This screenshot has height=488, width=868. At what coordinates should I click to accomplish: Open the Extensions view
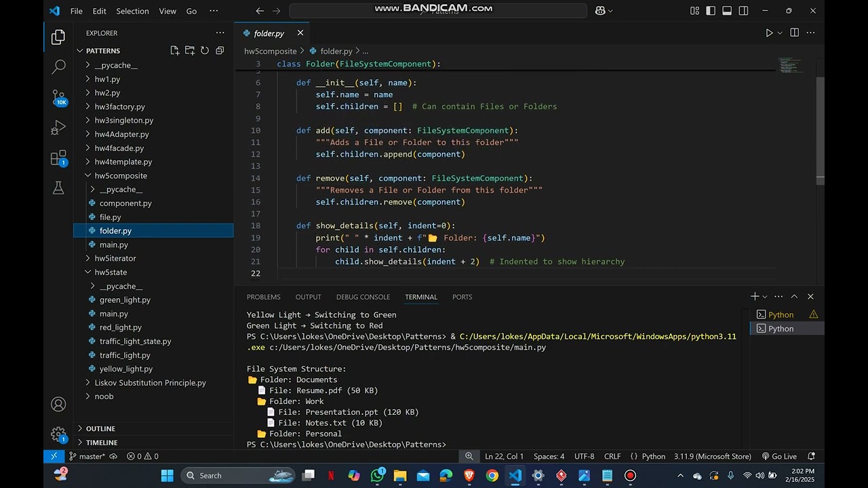coord(58,158)
